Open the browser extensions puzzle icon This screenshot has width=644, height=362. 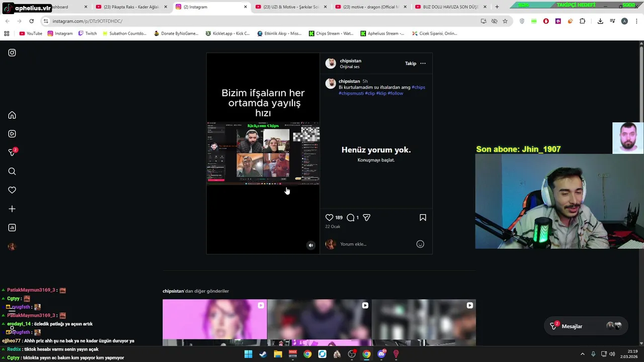(582, 21)
